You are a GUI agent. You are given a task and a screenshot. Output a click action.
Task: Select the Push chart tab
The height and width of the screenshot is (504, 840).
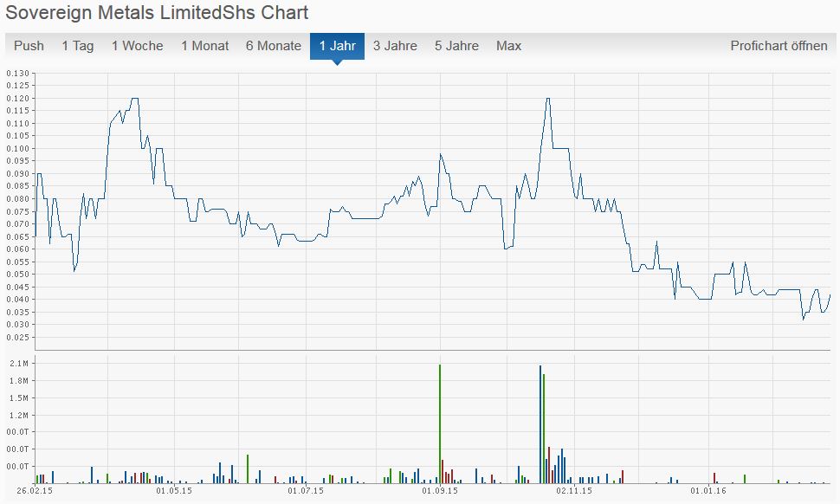click(x=29, y=46)
